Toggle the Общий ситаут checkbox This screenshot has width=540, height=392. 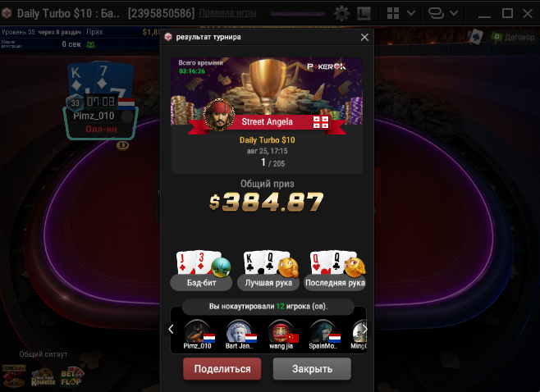tap(11, 354)
